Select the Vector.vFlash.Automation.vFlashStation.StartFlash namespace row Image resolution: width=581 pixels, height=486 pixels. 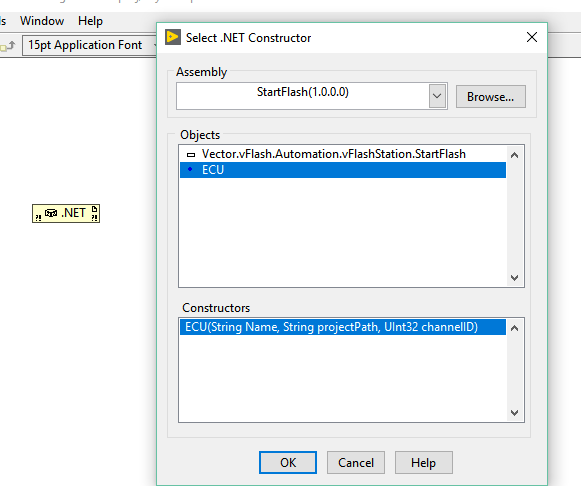pos(343,154)
